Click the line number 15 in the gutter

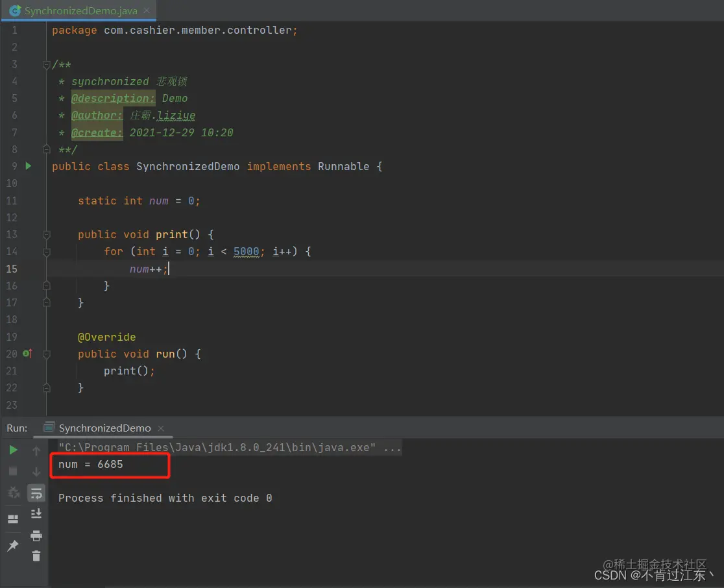(x=12, y=269)
